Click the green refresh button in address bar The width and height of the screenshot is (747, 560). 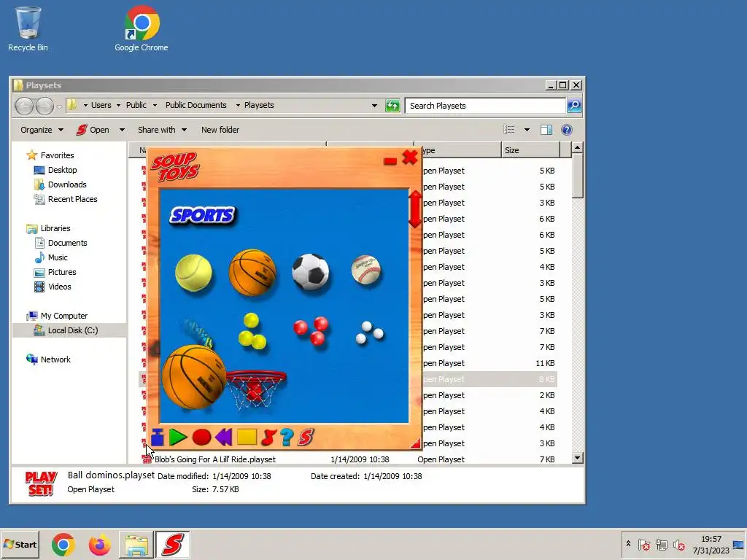click(392, 106)
